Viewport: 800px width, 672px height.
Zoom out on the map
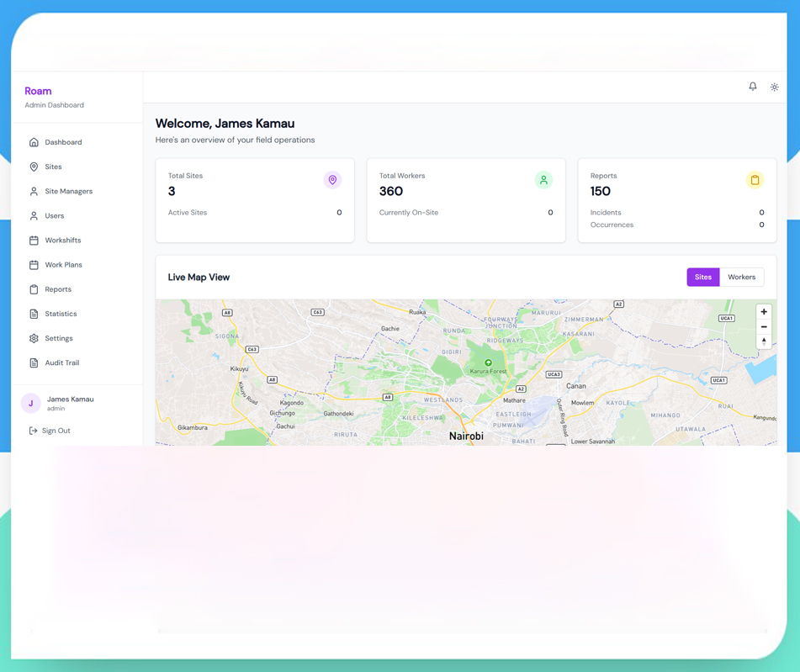[763, 326]
